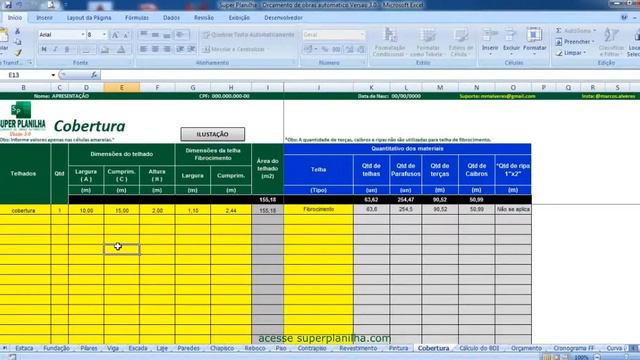Click the Cut scissors icon

click(18, 31)
